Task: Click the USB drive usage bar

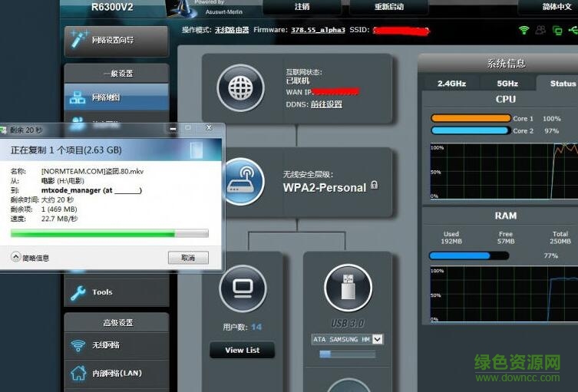Action: pos(348,354)
